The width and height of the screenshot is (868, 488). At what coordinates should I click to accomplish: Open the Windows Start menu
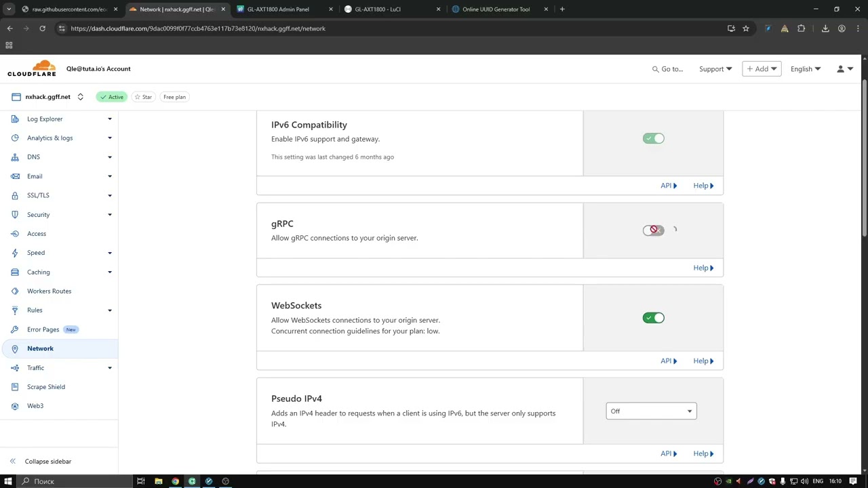click(x=8, y=481)
